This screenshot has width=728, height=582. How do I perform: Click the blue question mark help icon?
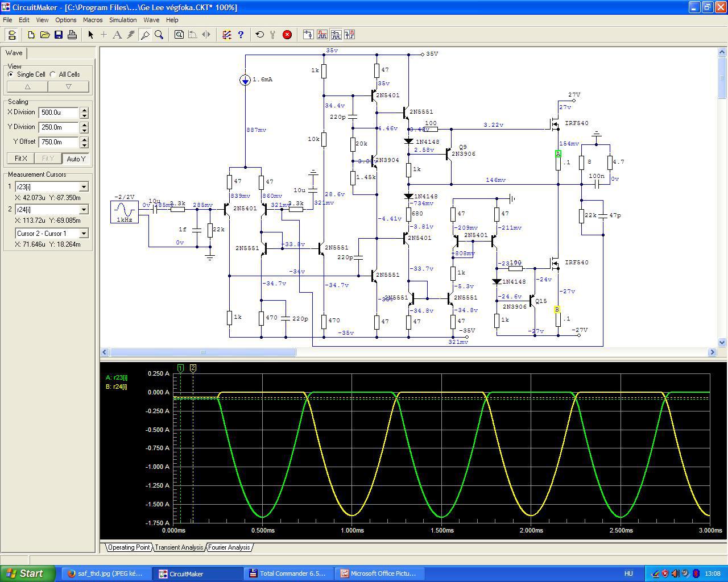pyautogui.click(x=241, y=35)
